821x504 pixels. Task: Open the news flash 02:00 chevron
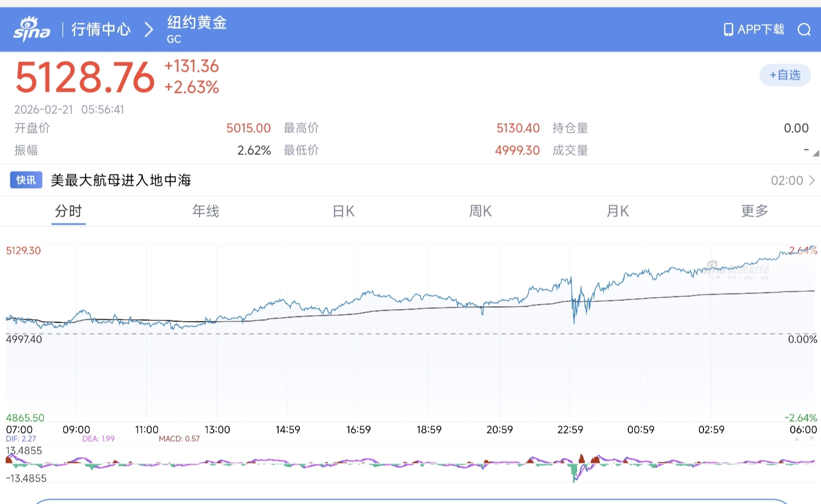812,181
